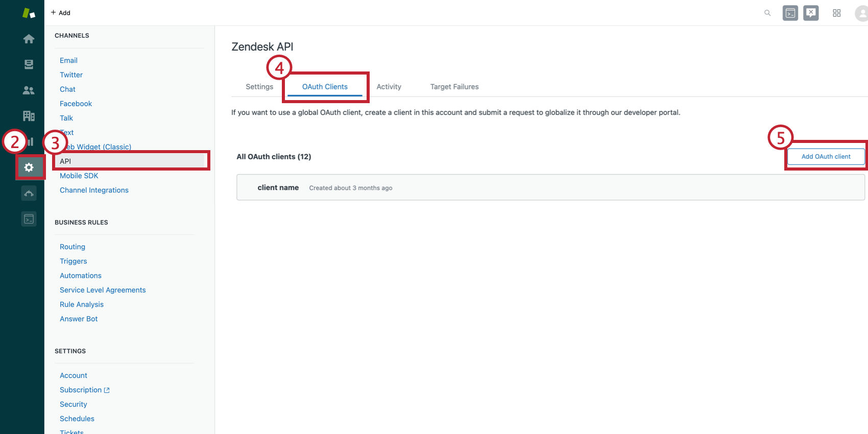Select the Organizations building icon
868x434 pixels.
pyautogui.click(x=29, y=116)
